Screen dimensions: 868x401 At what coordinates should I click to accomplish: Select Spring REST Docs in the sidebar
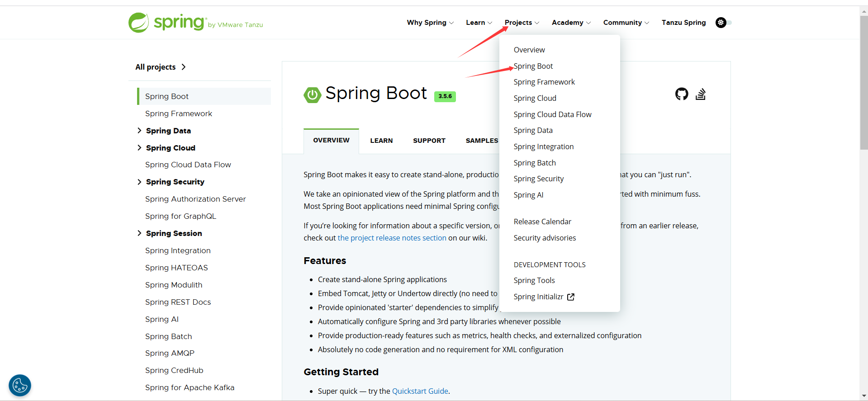tap(178, 302)
